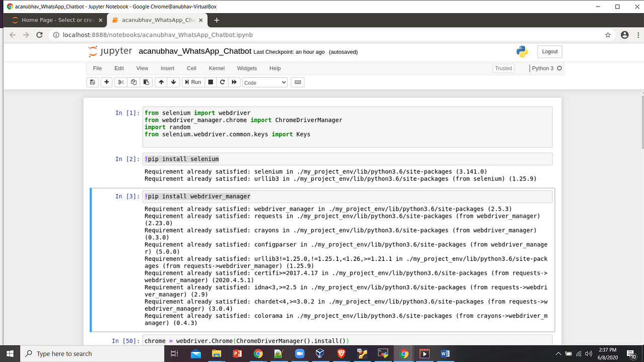Open the Kernel menu
The image size is (644, 362).
pos(217,68)
